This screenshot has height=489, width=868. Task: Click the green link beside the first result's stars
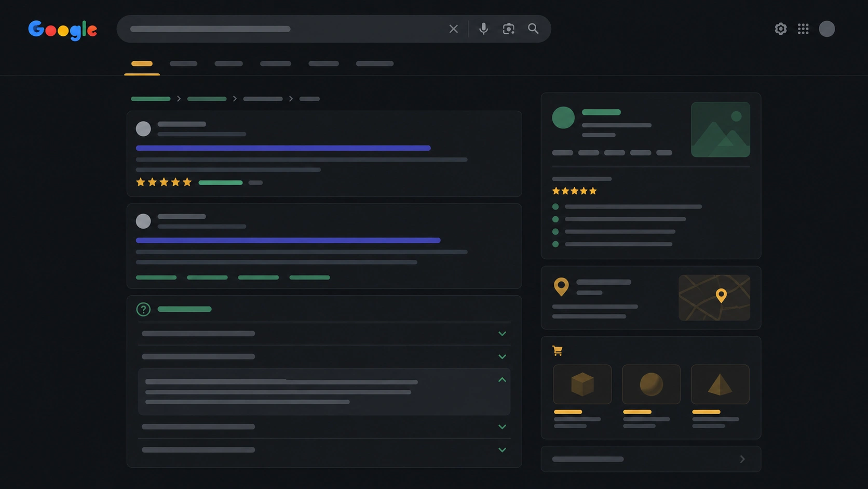click(221, 182)
